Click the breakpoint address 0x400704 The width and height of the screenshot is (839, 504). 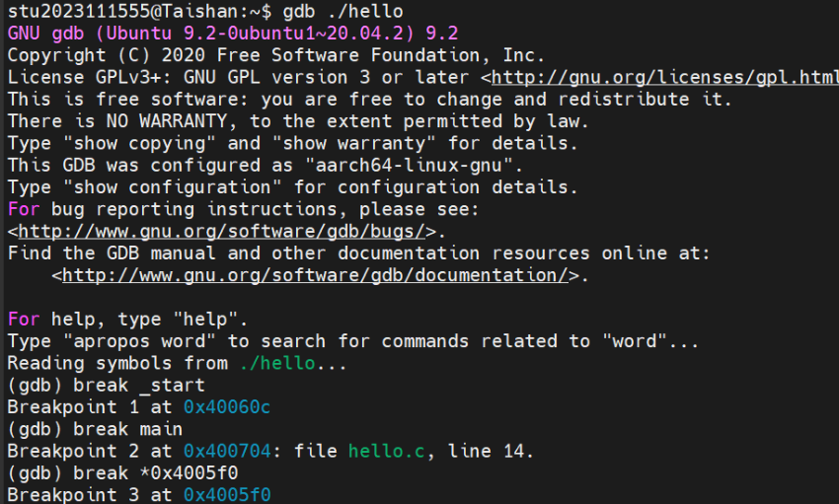pos(227,451)
